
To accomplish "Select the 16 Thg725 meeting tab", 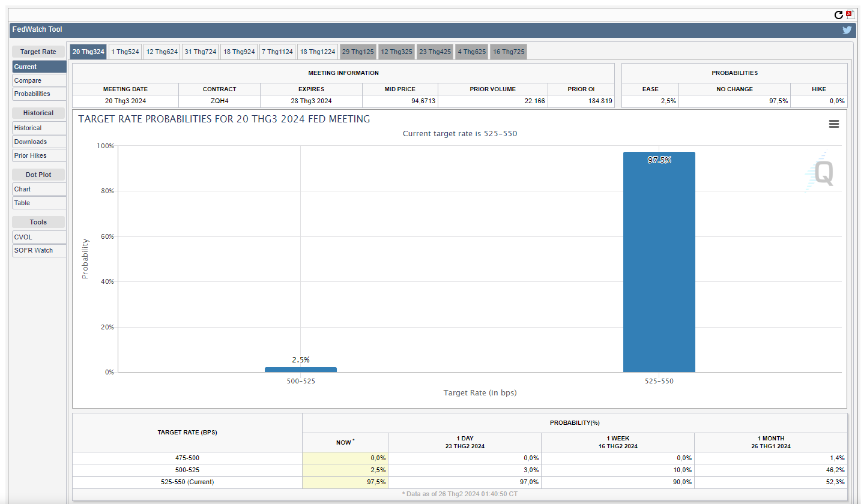I will (x=509, y=52).
